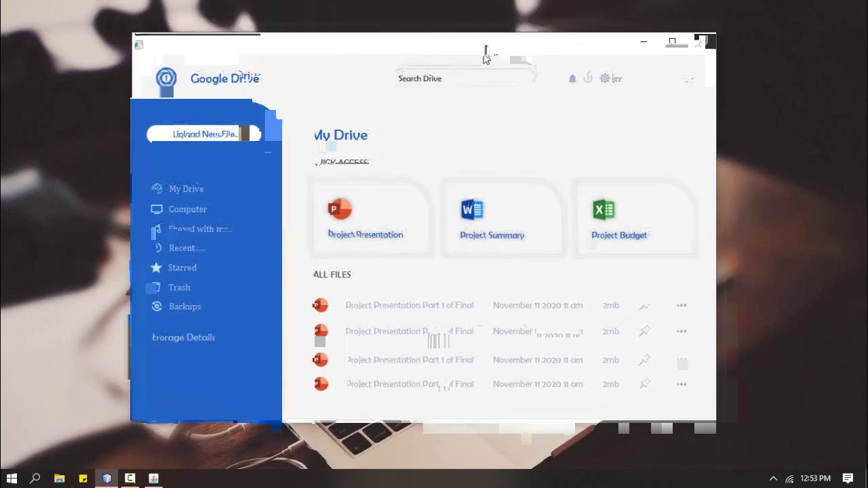Click the 12:53 PM taskbar clock
The width and height of the screenshot is (868, 488).
click(x=815, y=479)
